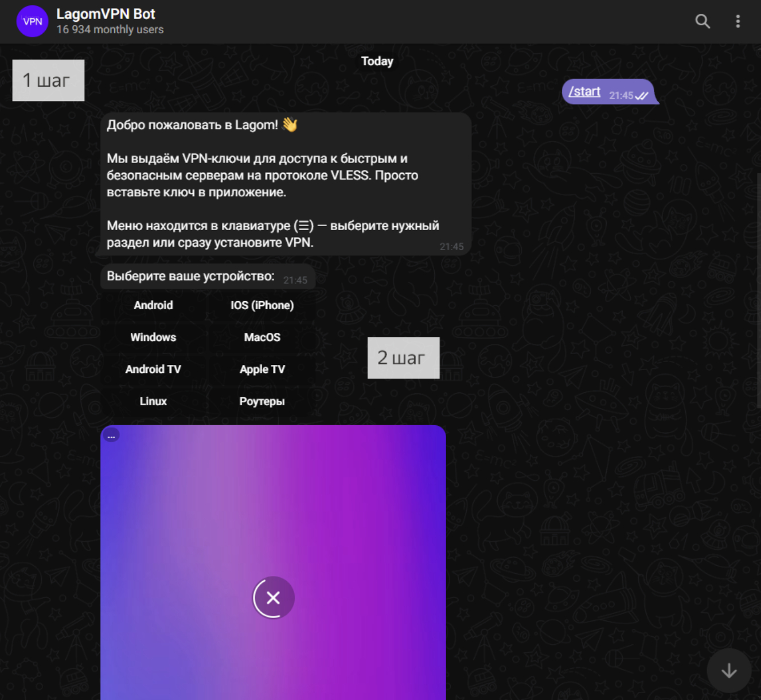Choose IOS (iPhone) device button
The width and height of the screenshot is (761, 700).
click(262, 305)
